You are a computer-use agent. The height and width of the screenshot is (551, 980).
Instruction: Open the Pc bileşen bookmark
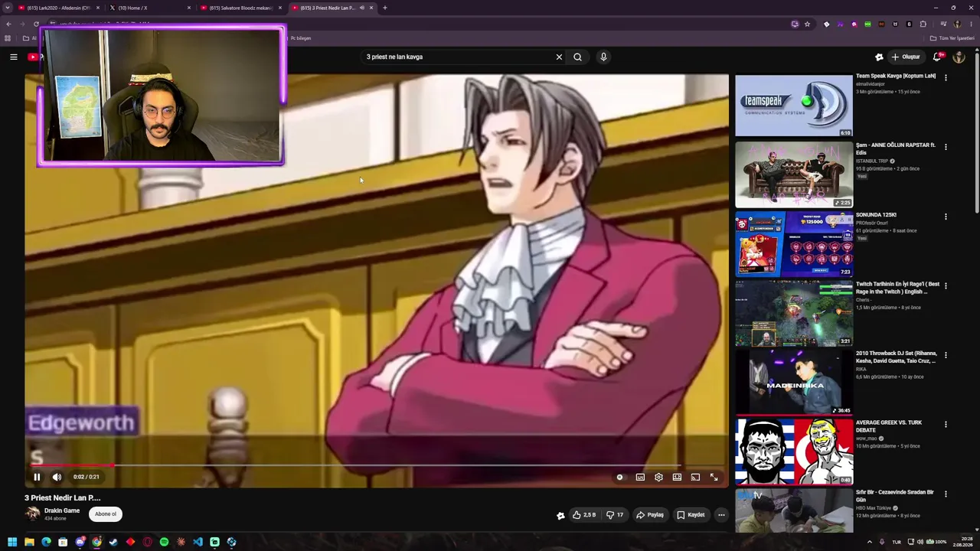[299, 38]
